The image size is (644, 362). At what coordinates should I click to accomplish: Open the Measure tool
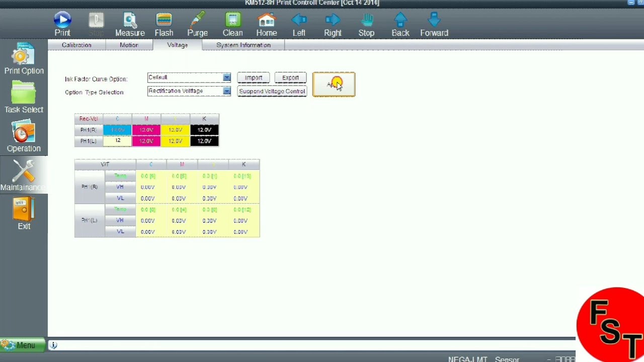[x=130, y=24]
